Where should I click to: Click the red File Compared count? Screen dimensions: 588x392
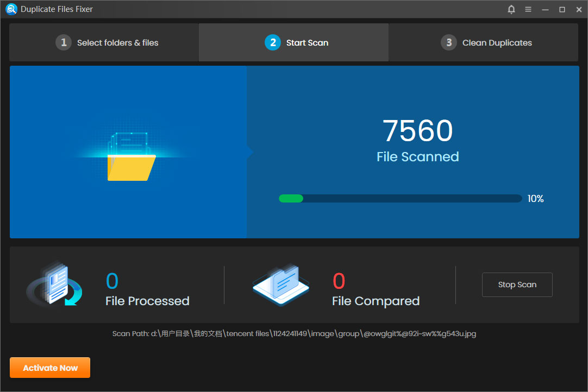pyautogui.click(x=339, y=281)
